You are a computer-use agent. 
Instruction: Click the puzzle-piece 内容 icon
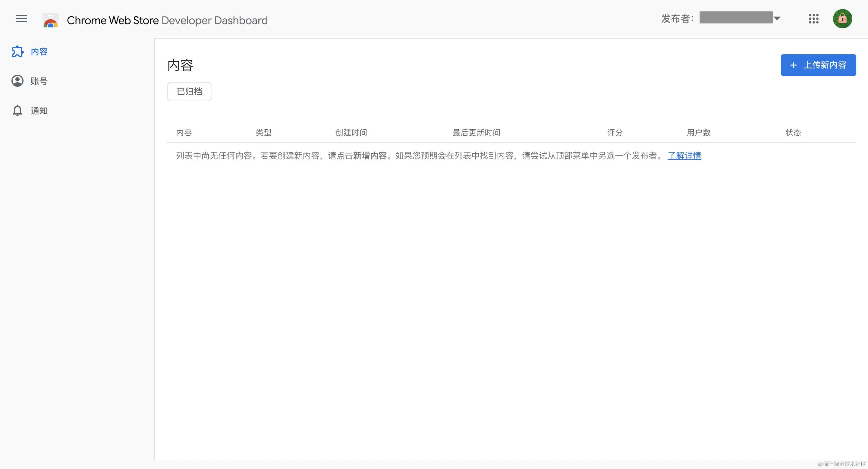coord(17,52)
